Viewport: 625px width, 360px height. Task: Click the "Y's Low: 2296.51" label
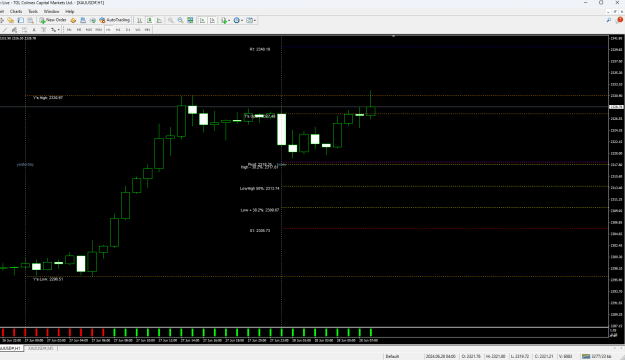48,279
